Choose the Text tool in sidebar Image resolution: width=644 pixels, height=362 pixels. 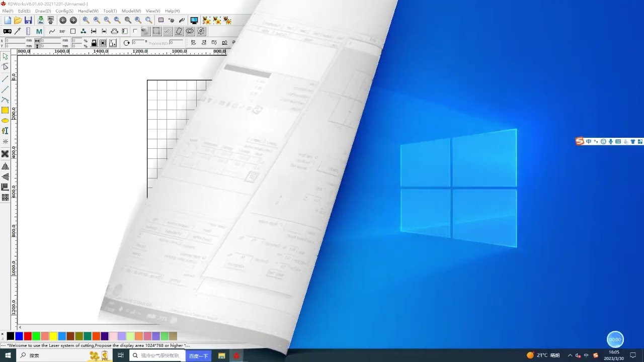tap(5, 131)
